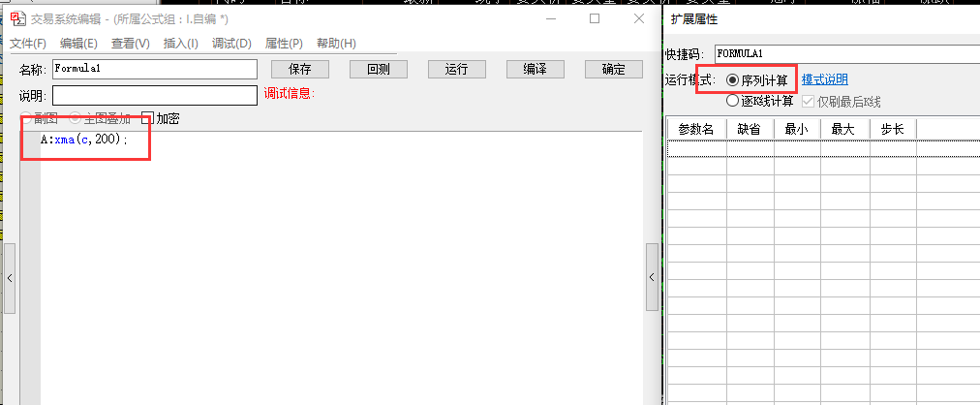Click the editor window's app icon
The width and height of the screenshot is (980, 405).
pyautogui.click(x=17, y=18)
